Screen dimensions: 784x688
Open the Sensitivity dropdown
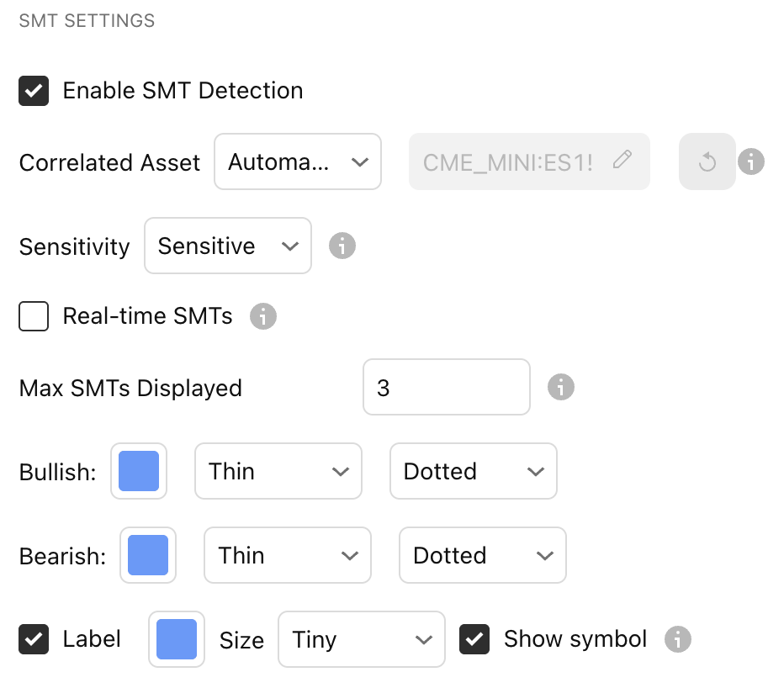[x=228, y=246]
